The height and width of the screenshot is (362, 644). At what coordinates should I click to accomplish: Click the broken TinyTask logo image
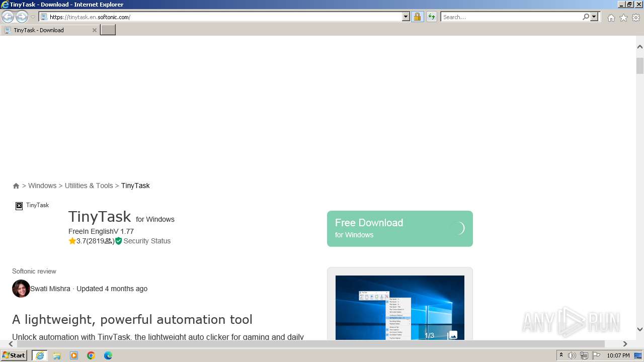tap(19, 206)
